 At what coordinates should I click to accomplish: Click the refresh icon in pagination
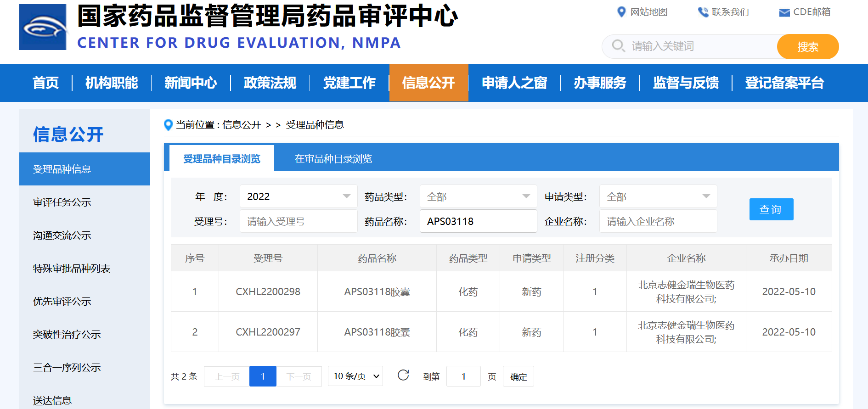403,375
